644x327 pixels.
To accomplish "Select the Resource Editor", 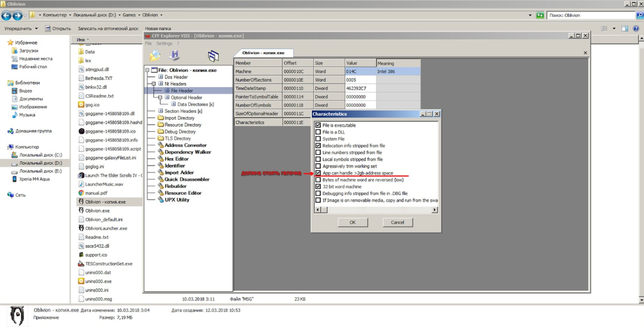I will (183, 193).
